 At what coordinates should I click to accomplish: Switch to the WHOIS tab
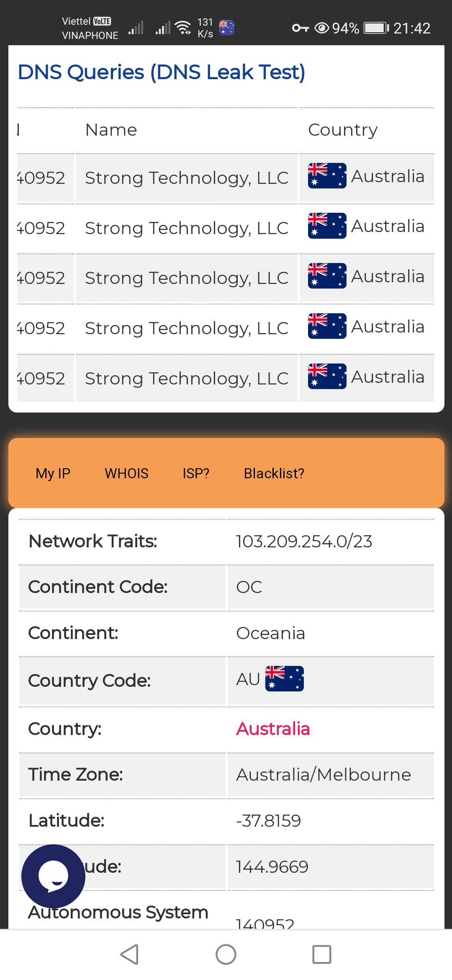click(126, 473)
